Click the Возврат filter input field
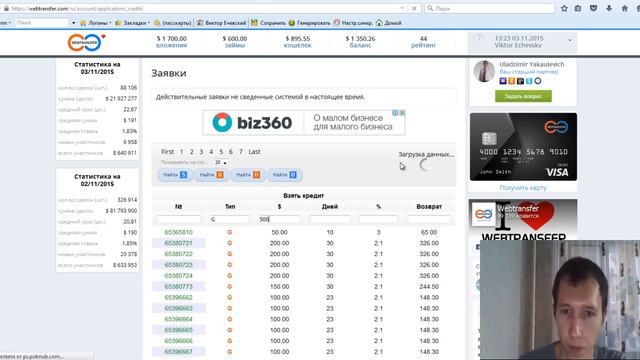 429,219
